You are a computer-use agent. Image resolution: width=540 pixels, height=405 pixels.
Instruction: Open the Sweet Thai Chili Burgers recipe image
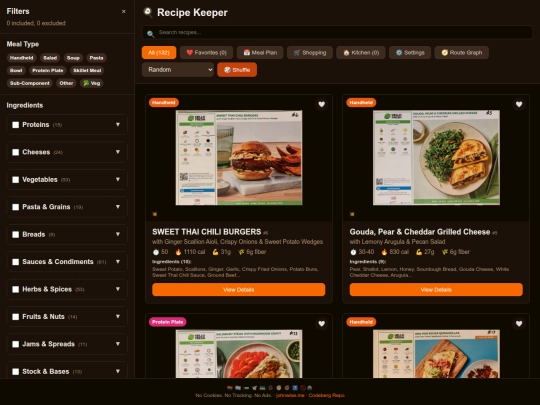pyautogui.click(x=239, y=158)
